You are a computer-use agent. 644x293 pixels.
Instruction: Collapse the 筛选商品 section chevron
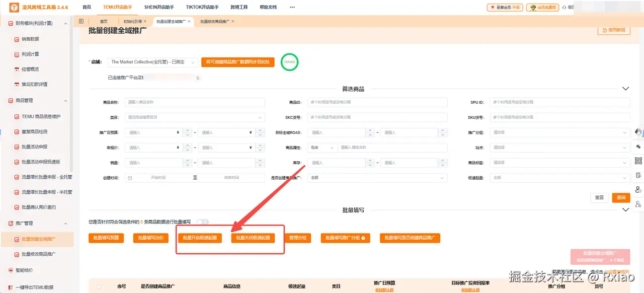pyautogui.click(x=626, y=89)
